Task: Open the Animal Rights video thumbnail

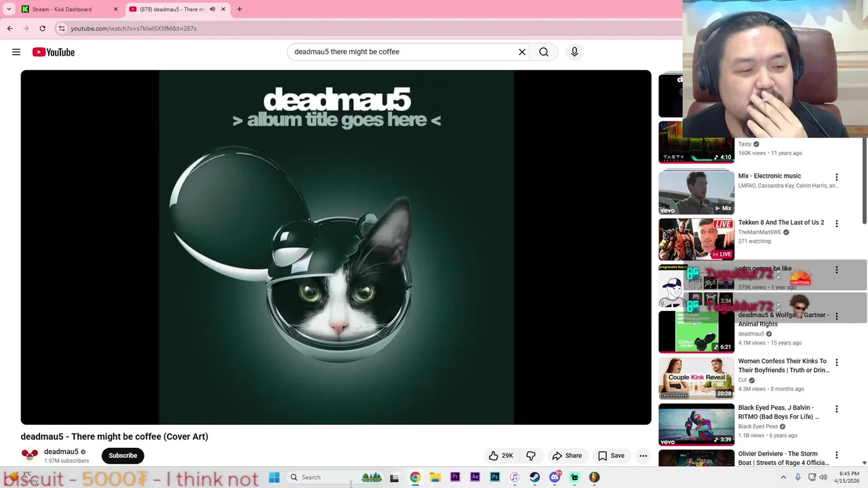Action: [x=696, y=332]
